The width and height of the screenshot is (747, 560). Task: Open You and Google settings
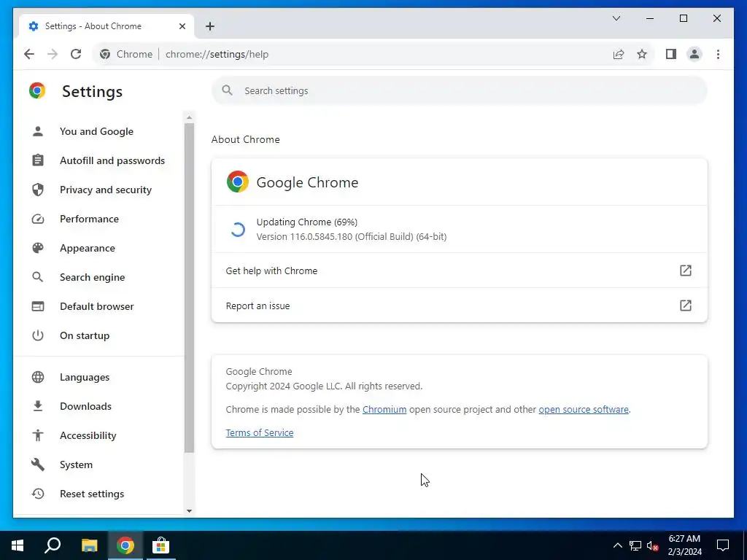point(96,131)
